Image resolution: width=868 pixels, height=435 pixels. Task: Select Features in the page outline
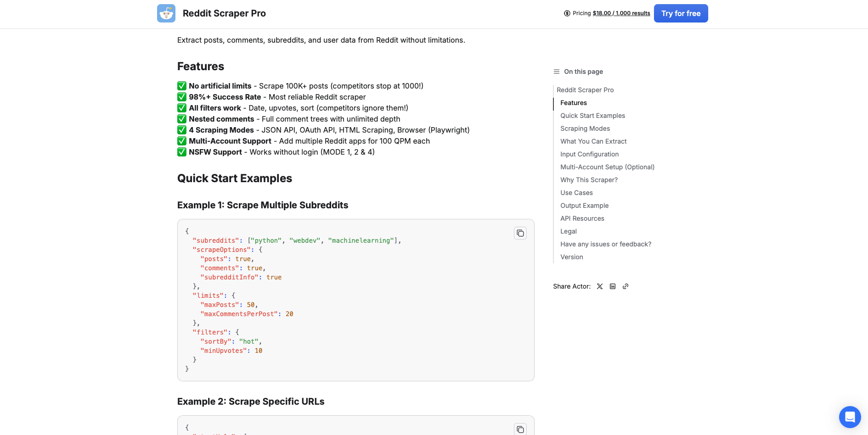(x=573, y=103)
